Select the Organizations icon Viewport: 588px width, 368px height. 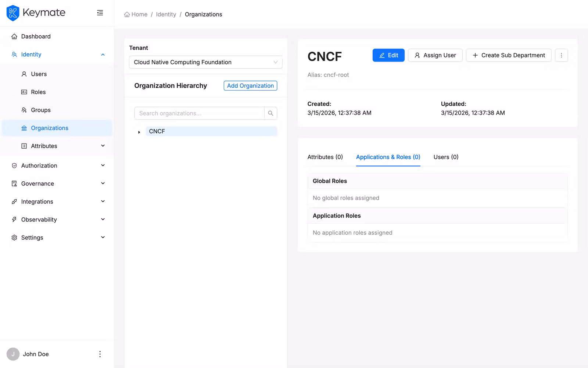(24, 128)
